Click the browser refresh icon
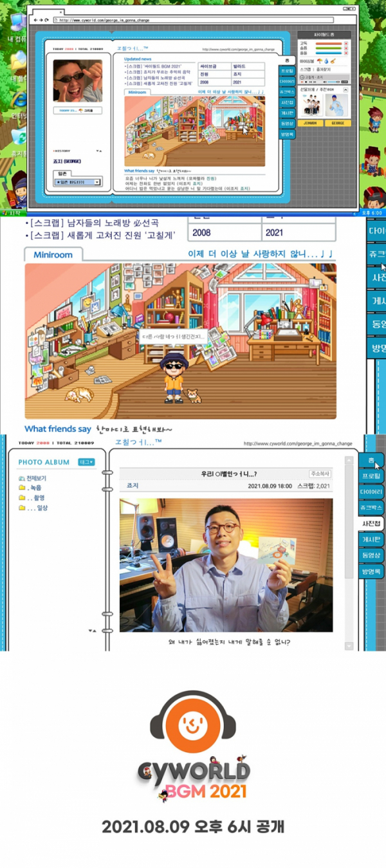386x868 pixels. pyautogui.click(x=46, y=20)
